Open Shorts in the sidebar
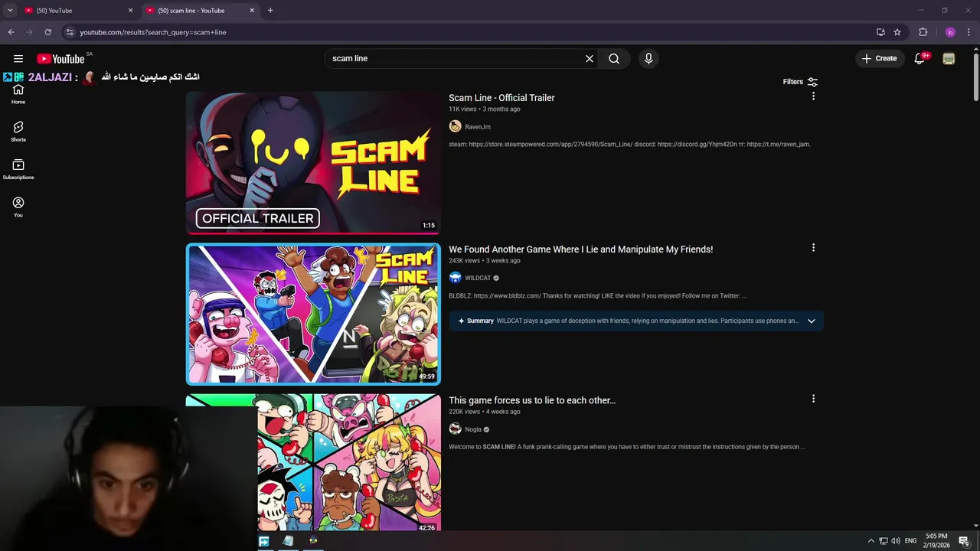Screen dimensions: 980x551 (18, 132)
